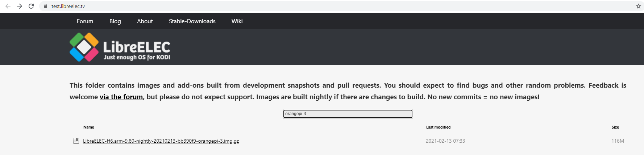Open the Wiki link in the navbar
This screenshot has height=155, width=644.
(237, 21)
